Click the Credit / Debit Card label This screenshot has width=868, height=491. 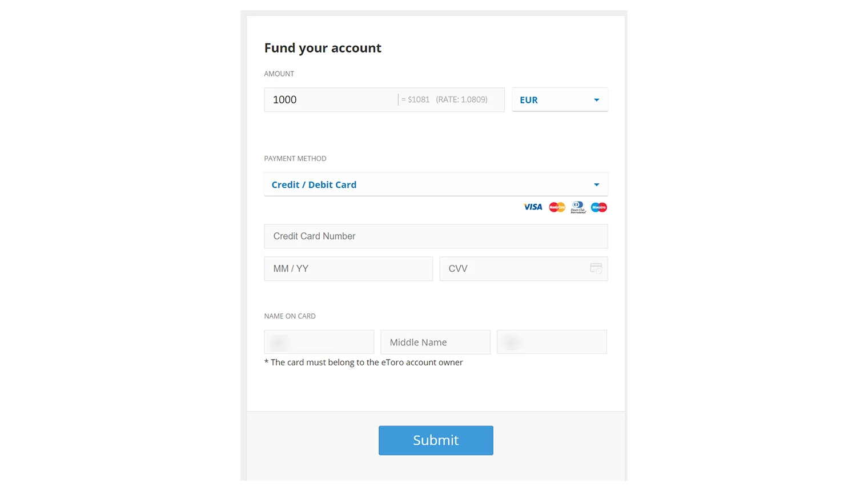[314, 184]
